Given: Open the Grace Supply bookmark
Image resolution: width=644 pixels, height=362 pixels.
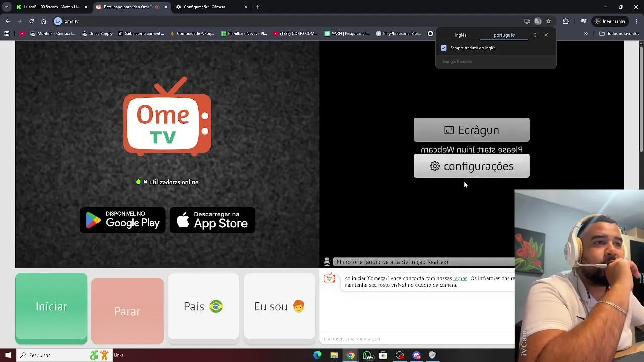Looking at the screenshot, I should (x=97, y=34).
